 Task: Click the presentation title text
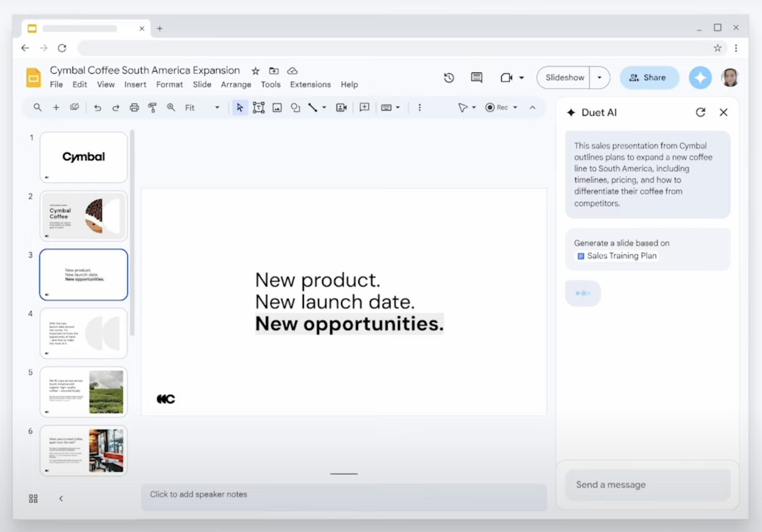coord(145,70)
